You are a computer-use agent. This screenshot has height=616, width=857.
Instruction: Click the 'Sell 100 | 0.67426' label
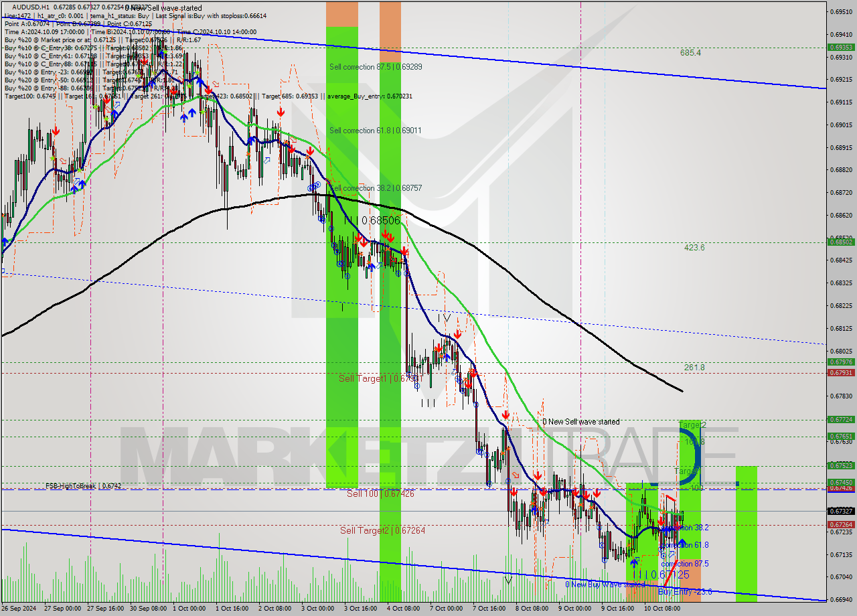pos(380,493)
